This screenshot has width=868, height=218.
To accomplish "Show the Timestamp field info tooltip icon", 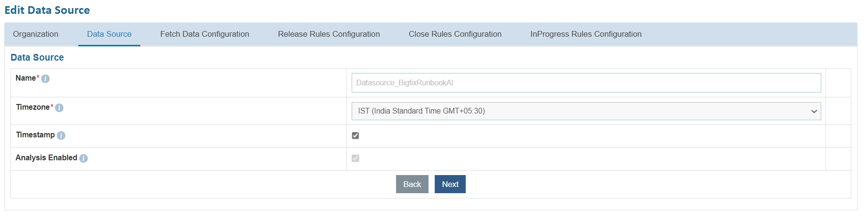I will coord(61,135).
